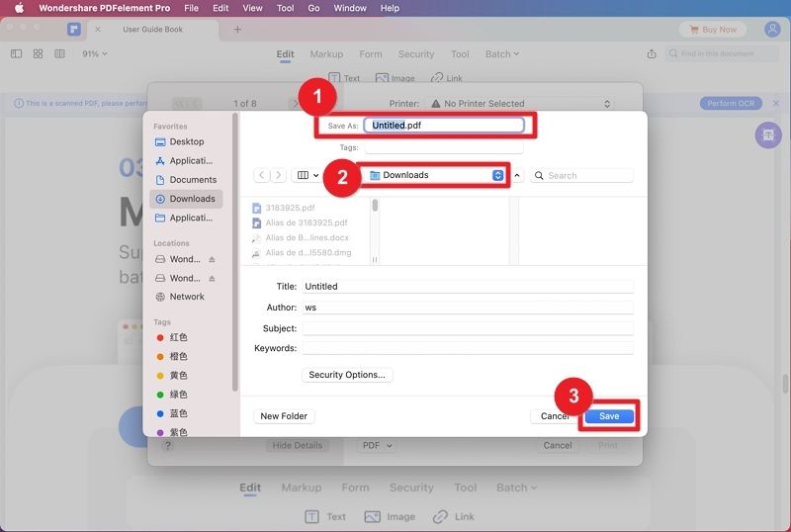The height and width of the screenshot is (532, 791).
Task: Open the Go menu
Action: [x=313, y=8]
